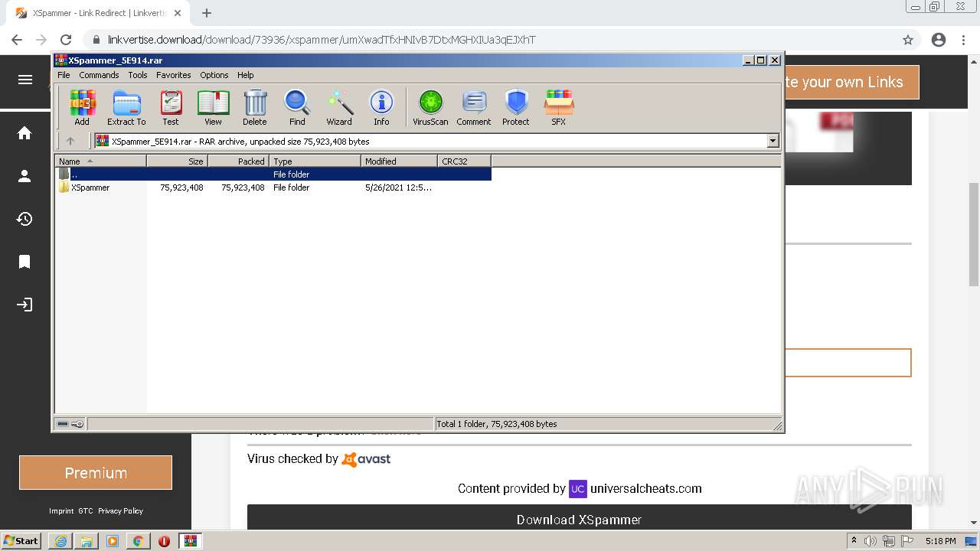Open the Windows Start menu

pyautogui.click(x=21, y=541)
